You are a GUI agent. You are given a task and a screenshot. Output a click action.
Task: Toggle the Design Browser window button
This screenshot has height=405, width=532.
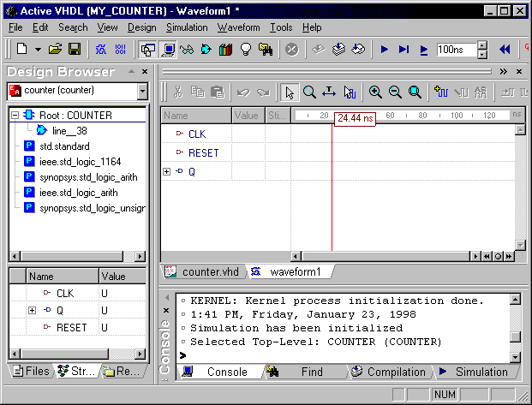point(149,50)
